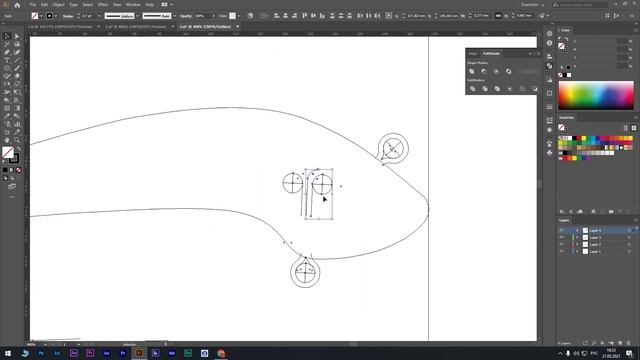Screen dimensions: 640x360
Task: Select the Pen tool
Action: (7, 52)
